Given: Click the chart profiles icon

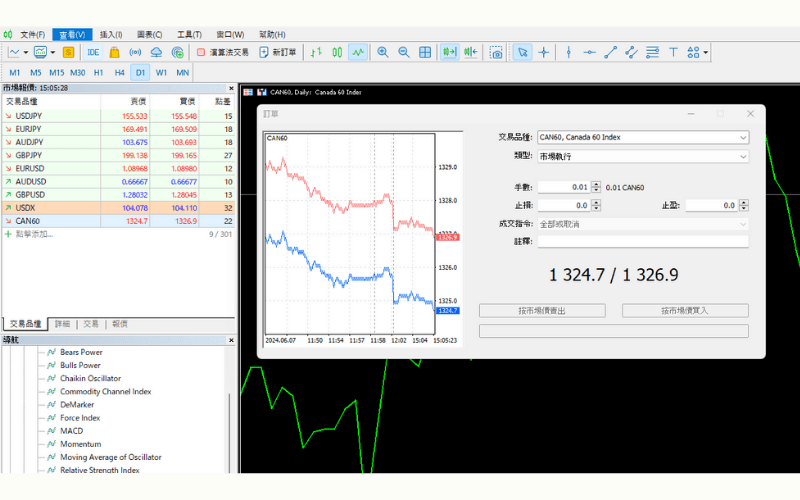Looking at the screenshot, I should pyautogui.click(x=40, y=52).
